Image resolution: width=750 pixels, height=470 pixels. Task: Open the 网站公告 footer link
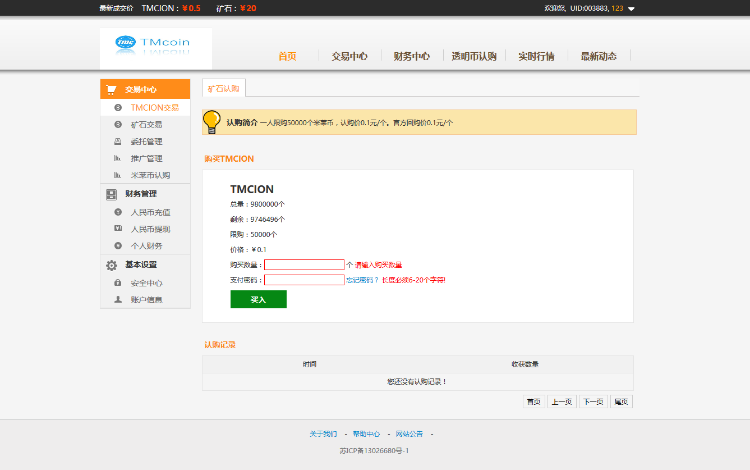click(409, 434)
